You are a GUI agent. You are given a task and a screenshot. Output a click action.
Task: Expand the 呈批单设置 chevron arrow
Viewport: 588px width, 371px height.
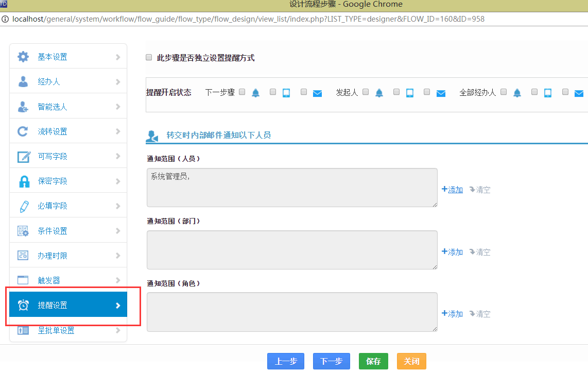pyautogui.click(x=118, y=330)
